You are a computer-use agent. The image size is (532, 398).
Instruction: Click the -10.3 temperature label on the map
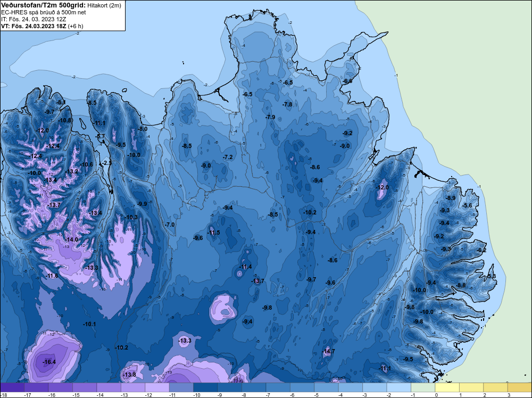pyautogui.click(x=131, y=218)
